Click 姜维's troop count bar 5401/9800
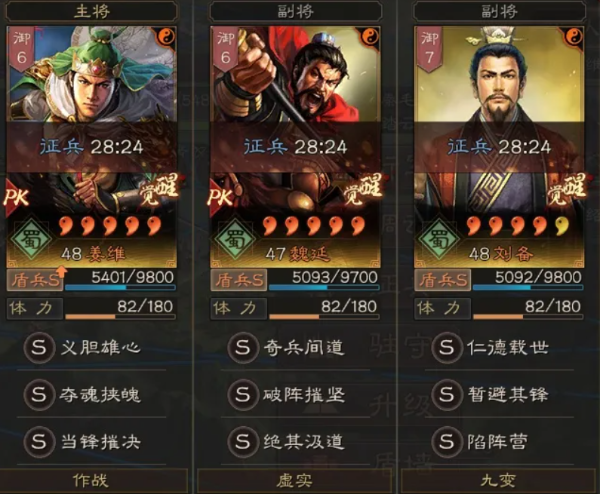 coord(121,280)
